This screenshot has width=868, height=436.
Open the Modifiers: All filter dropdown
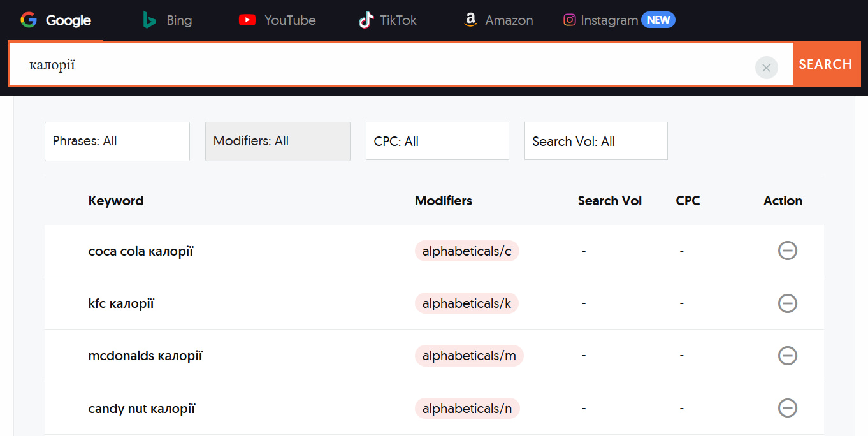(x=278, y=142)
